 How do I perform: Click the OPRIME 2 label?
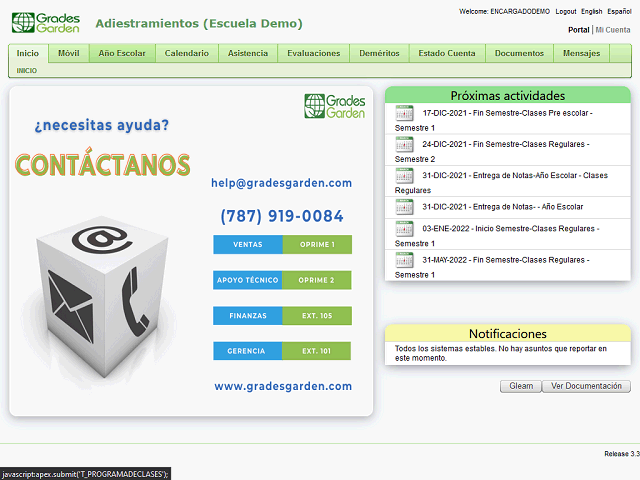tap(316, 280)
